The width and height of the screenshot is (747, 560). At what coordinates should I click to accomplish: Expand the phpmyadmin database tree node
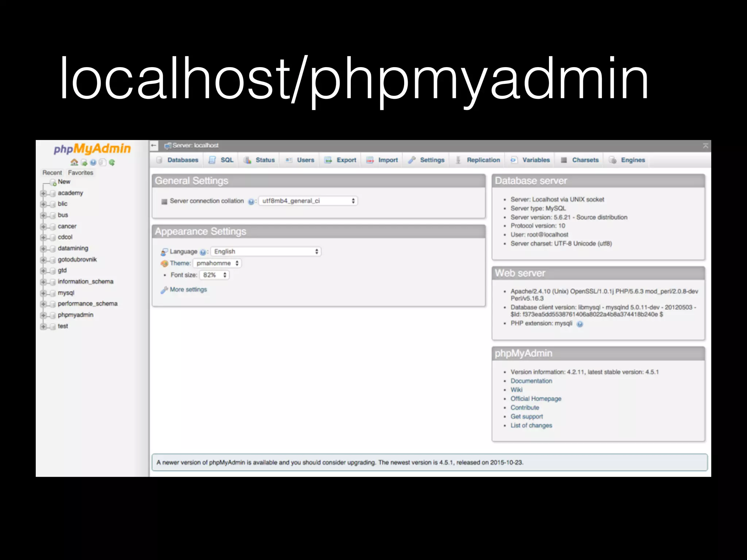pos(43,315)
